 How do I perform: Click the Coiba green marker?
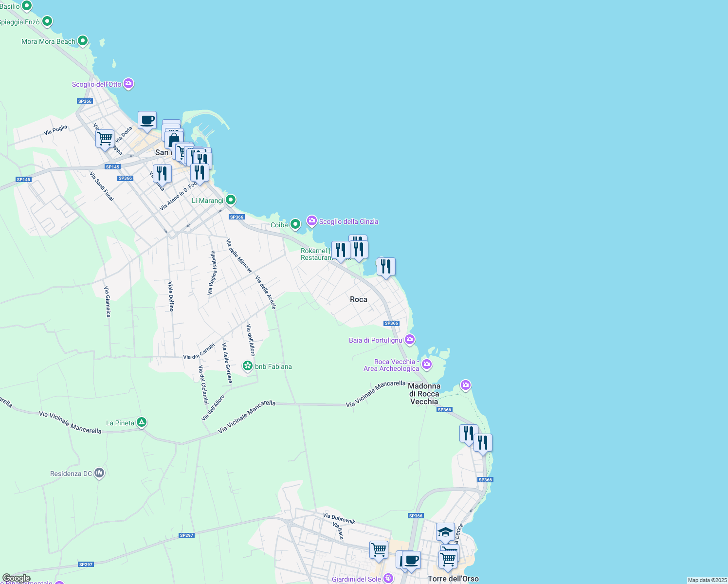click(x=295, y=224)
